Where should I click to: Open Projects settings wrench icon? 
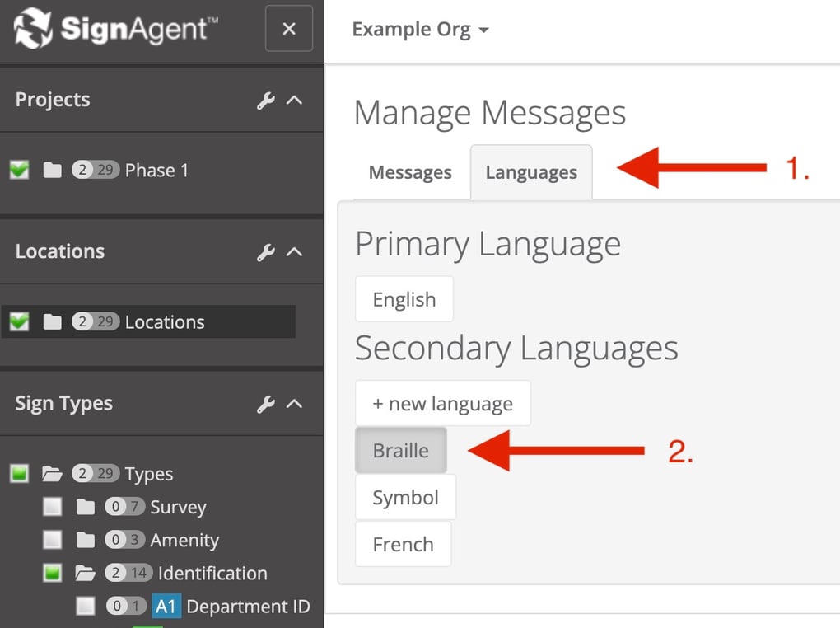(265, 101)
